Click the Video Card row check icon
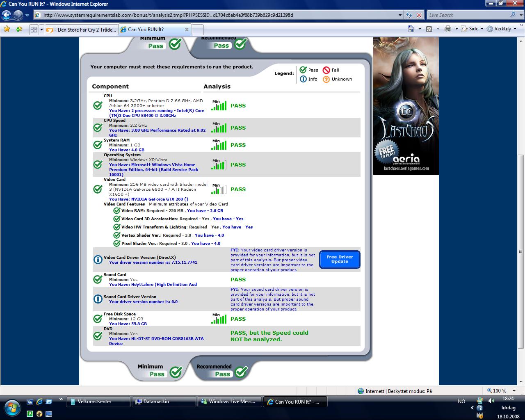 (98, 189)
